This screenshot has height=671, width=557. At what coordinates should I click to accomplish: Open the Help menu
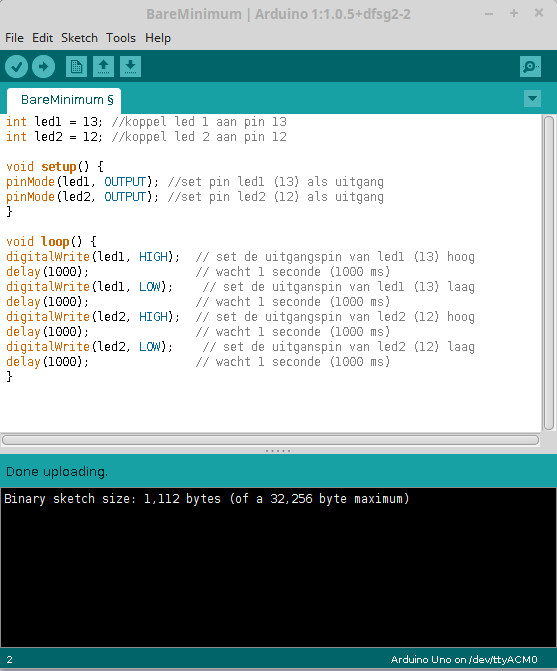(x=158, y=38)
